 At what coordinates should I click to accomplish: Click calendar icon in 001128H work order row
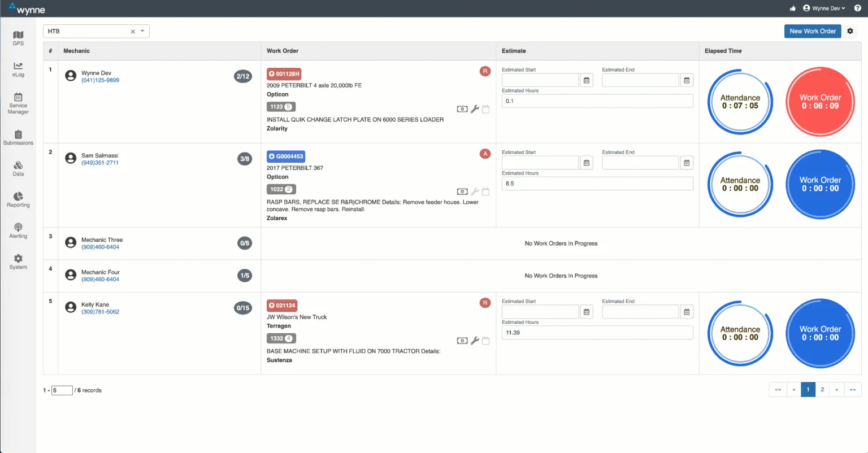click(x=485, y=109)
